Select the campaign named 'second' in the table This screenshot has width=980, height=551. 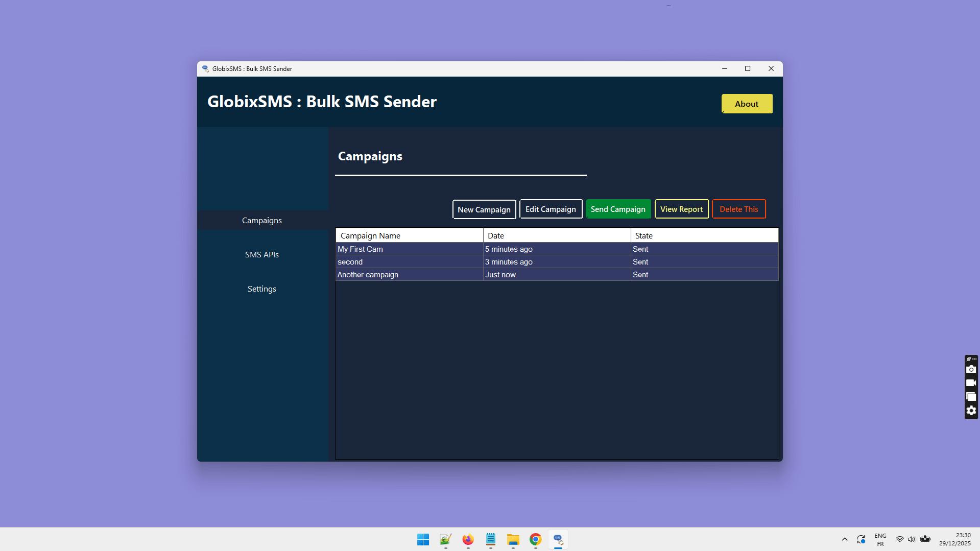[x=409, y=261]
